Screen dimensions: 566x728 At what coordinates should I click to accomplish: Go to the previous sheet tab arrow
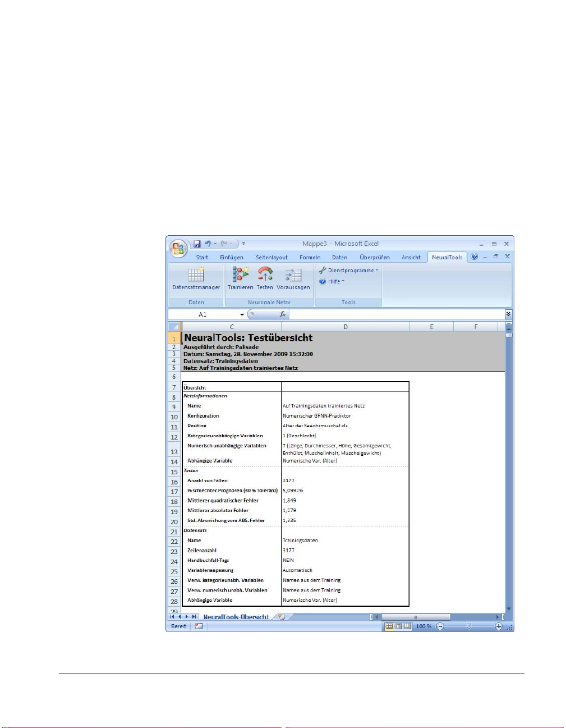click(x=180, y=617)
